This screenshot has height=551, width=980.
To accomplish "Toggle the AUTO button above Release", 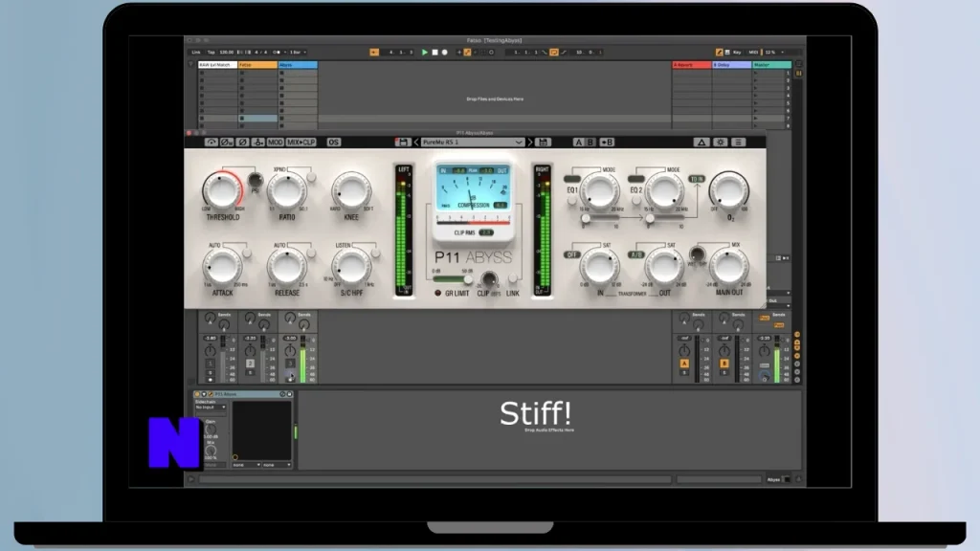I will 311,253.
